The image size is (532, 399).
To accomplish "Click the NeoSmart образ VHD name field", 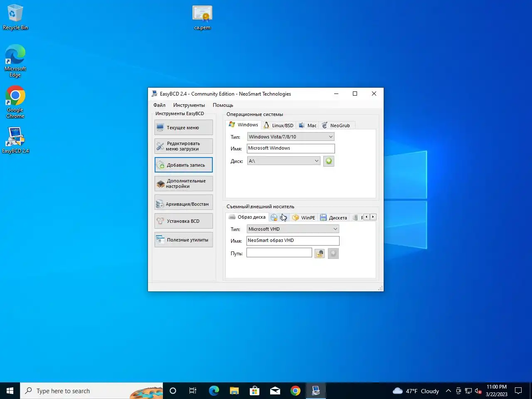I will click(293, 241).
